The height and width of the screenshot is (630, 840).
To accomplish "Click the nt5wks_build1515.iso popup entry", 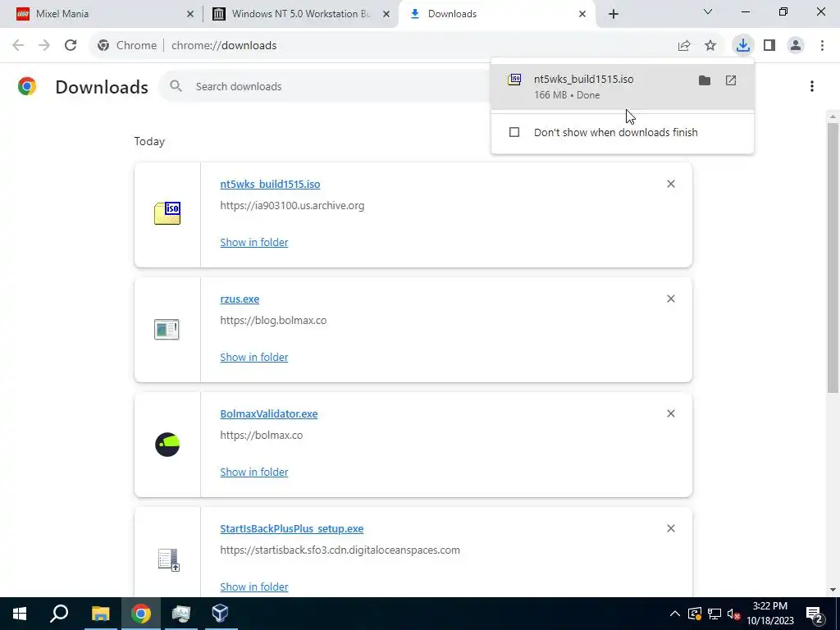I will coord(623,86).
